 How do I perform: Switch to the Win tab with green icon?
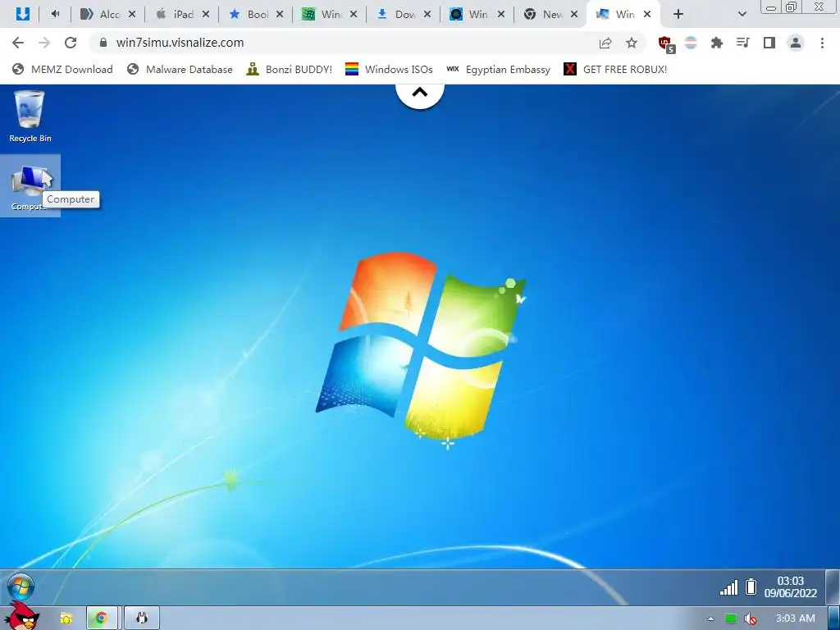tap(322, 15)
